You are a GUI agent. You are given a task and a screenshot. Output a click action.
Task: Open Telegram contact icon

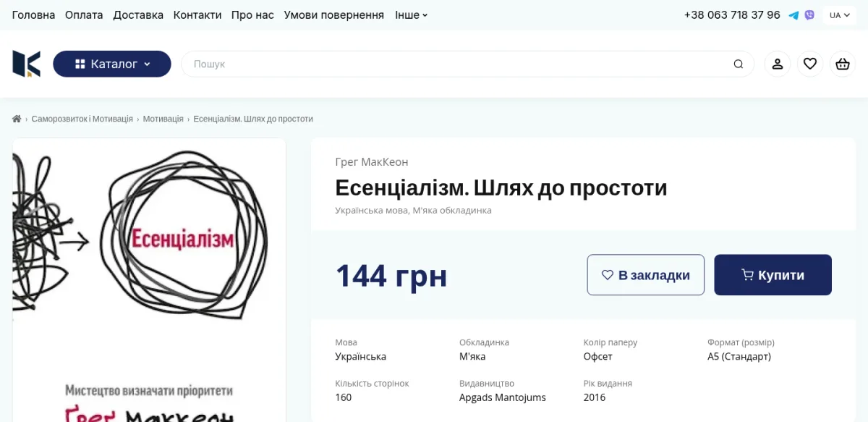pos(793,15)
